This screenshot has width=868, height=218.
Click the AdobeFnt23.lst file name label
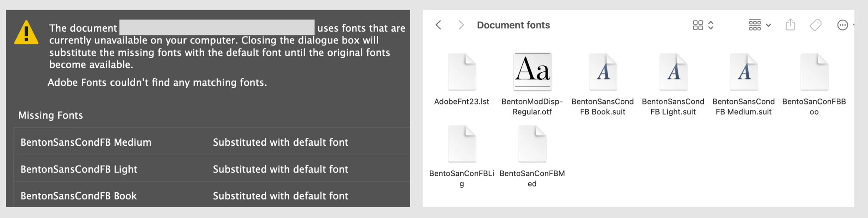[x=462, y=101]
